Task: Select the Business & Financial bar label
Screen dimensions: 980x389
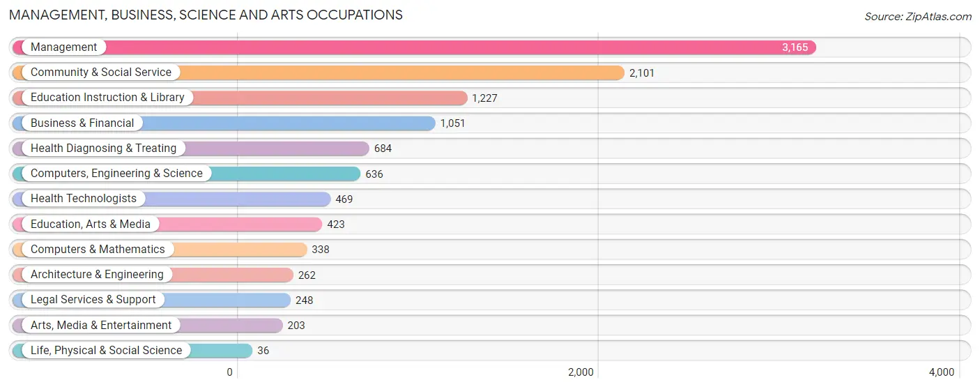Action: click(82, 123)
